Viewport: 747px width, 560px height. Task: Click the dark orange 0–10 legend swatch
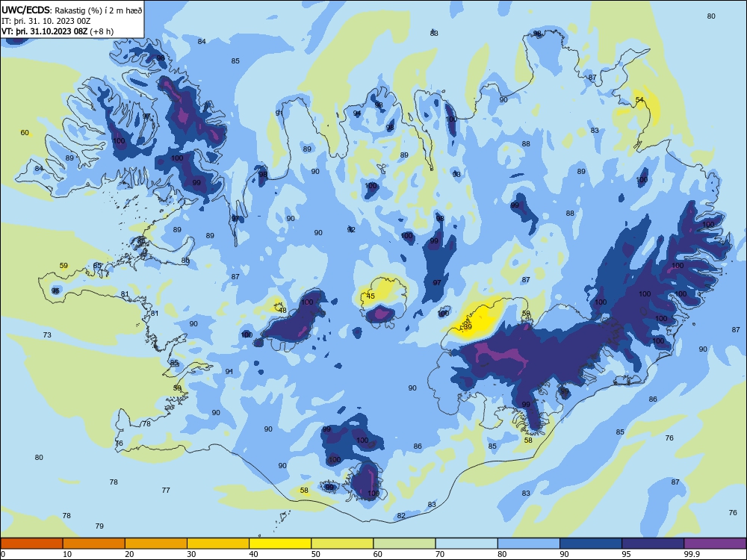point(31,544)
